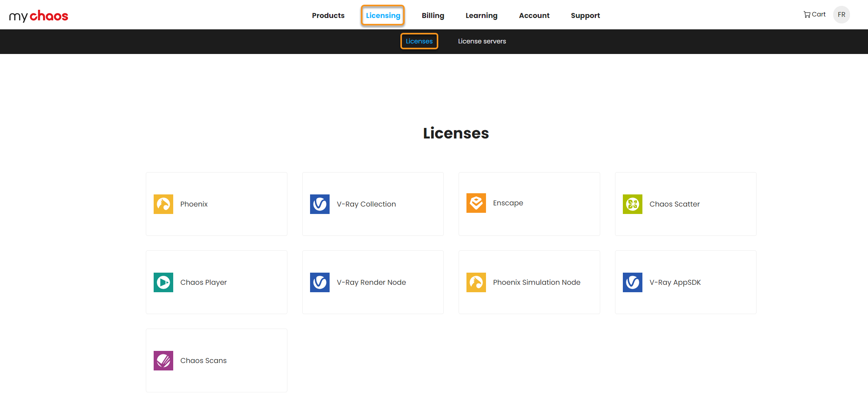Click the Licenses page heading
The width and height of the screenshot is (868, 408).
pyautogui.click(x=456, y=133)
